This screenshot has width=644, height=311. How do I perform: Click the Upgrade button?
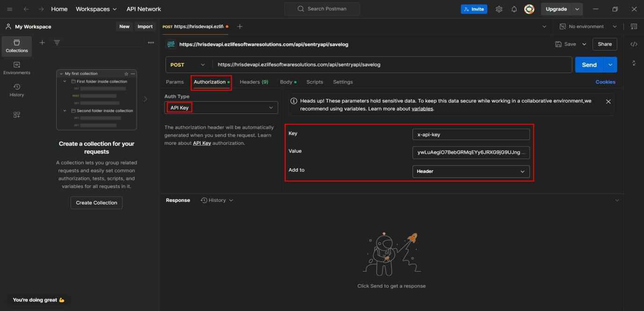556,9
